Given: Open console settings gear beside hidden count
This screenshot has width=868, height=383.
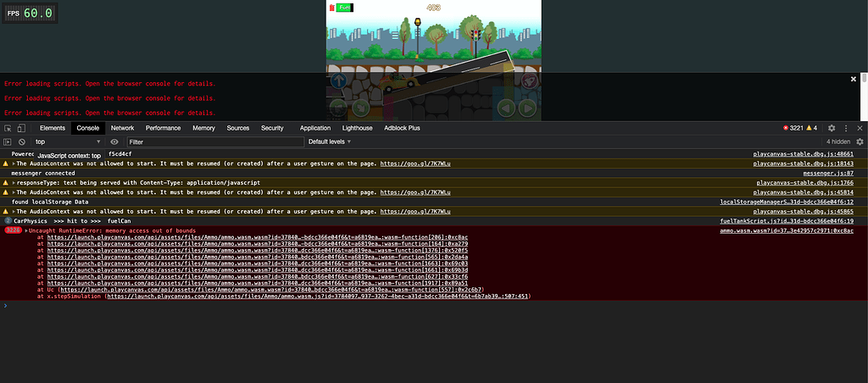Looking at the screenshot, I should (860, 142).
